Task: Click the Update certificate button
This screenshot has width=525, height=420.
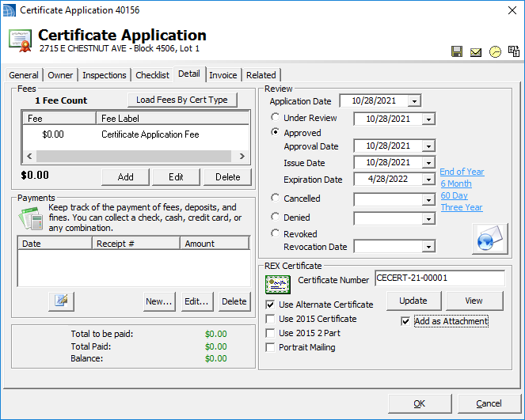Action: [x=413, y=301]
